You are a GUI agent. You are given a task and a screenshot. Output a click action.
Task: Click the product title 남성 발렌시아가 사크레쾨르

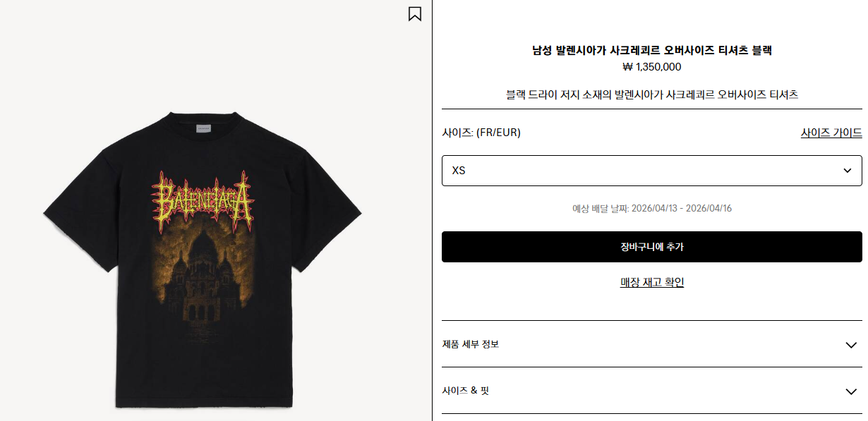[x=652, y=50]
